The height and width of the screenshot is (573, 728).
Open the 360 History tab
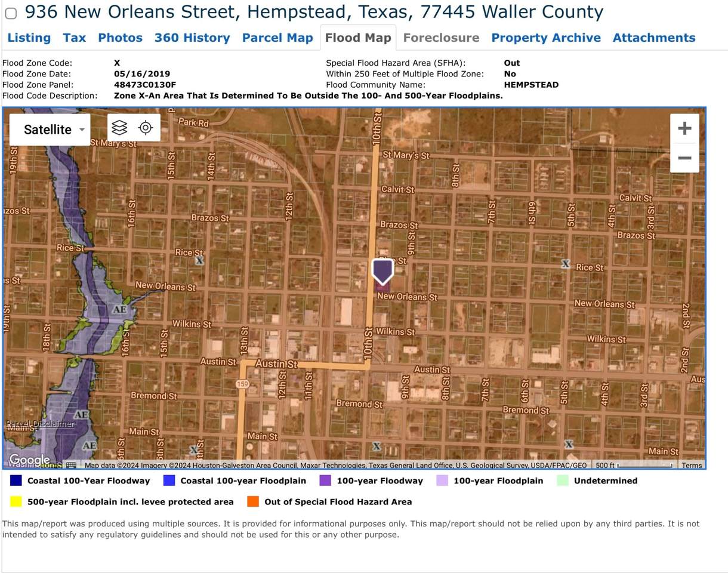[x=192, y=38]
